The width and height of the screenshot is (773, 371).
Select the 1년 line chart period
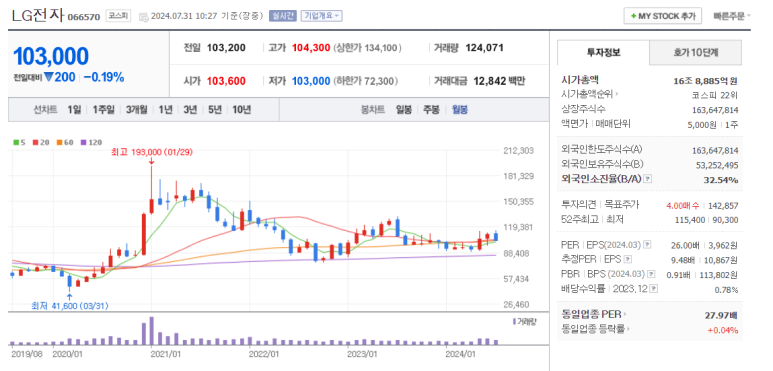pyautogui.click(x=165, y=109)
